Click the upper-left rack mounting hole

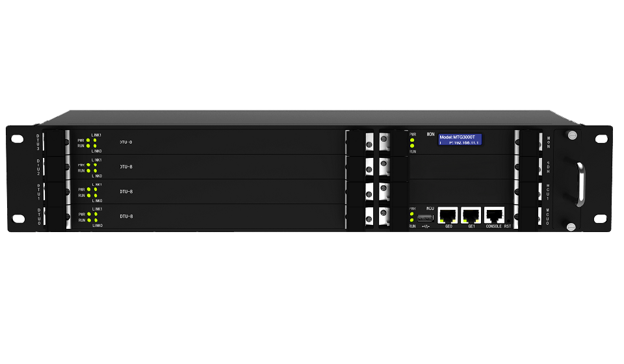click(x=17, y=139)
